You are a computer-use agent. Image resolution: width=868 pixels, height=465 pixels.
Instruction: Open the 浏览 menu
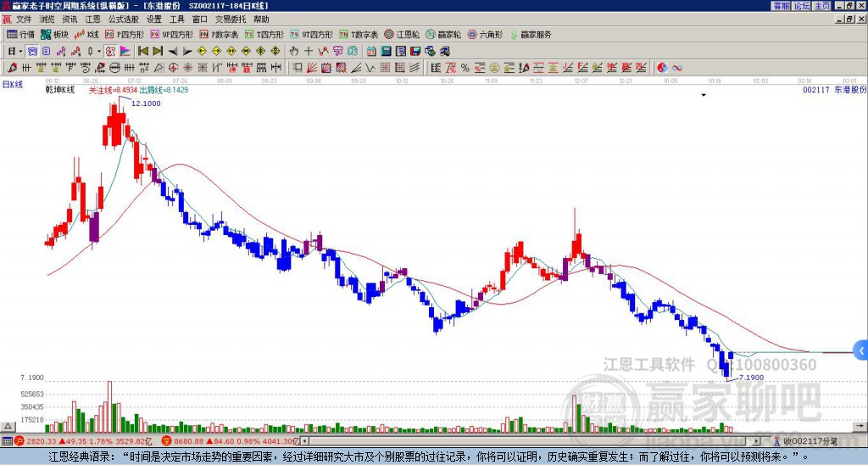tap(47, 20)
